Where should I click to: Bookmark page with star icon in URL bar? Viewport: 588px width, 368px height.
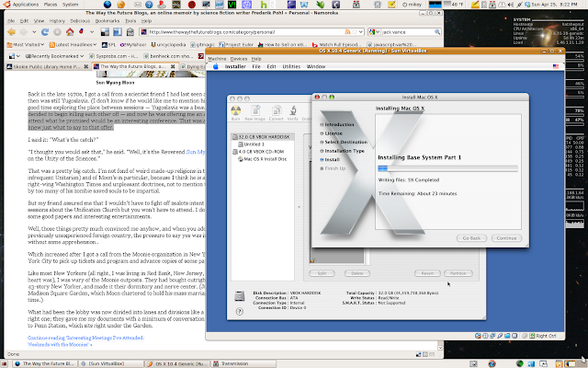coord(355,32)
